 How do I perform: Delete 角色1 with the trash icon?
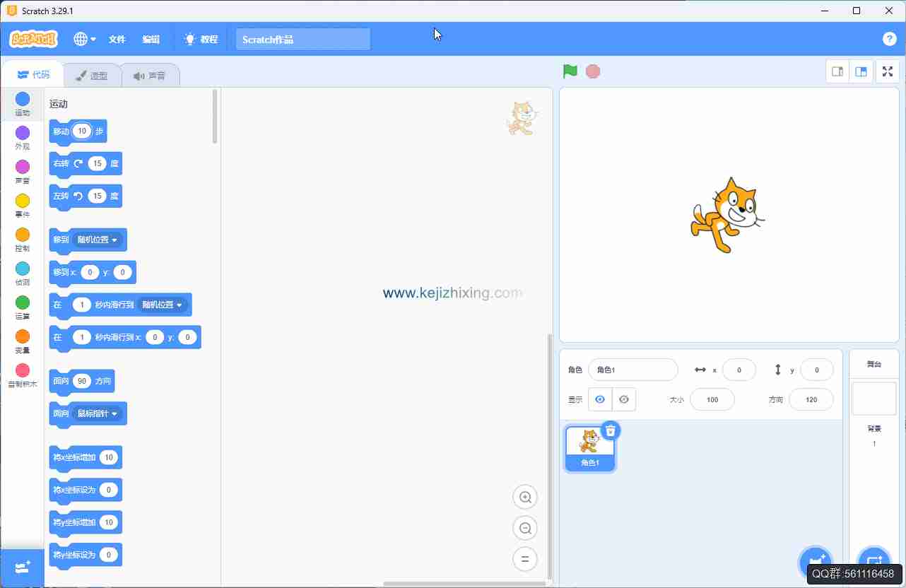[x=611, y=430]
